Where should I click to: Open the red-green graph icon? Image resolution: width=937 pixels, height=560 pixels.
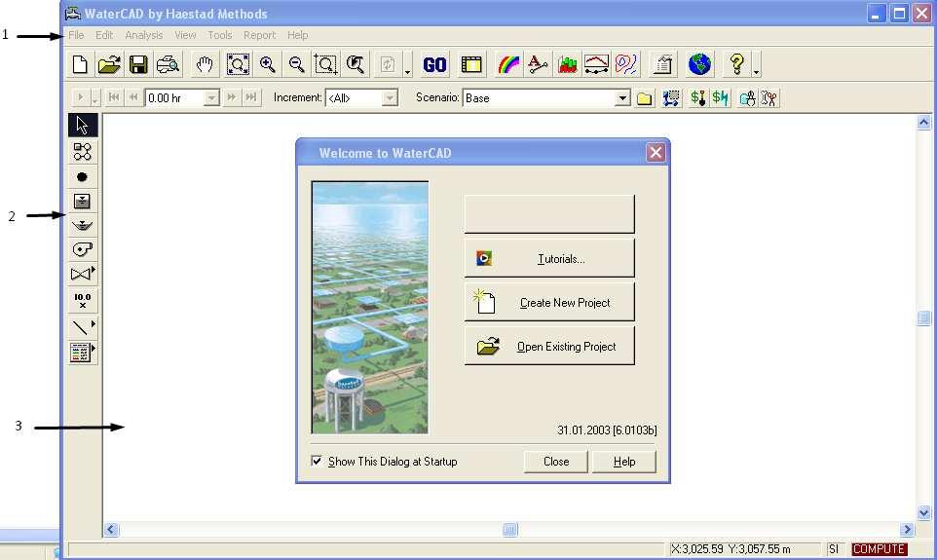pyautogui.click(x=567, y=64)
